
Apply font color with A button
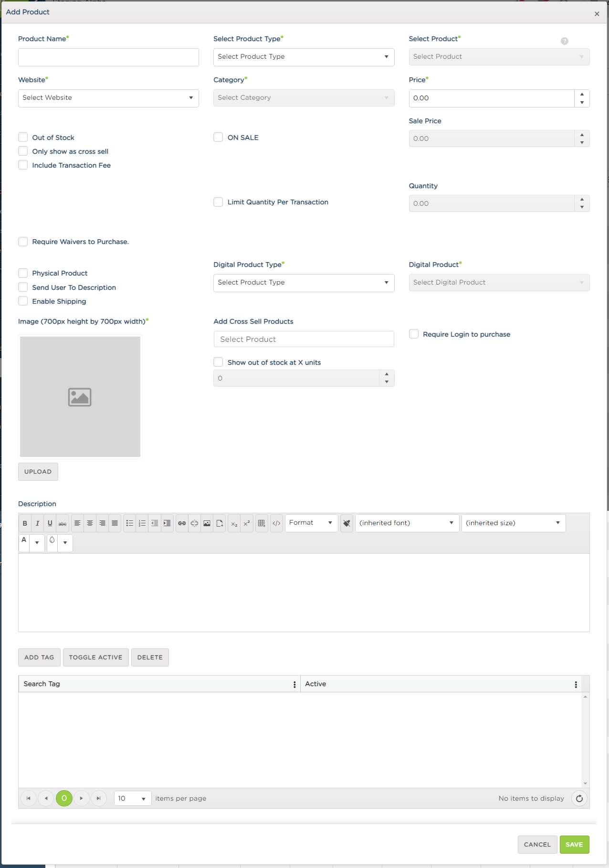[x=24, y=543]
